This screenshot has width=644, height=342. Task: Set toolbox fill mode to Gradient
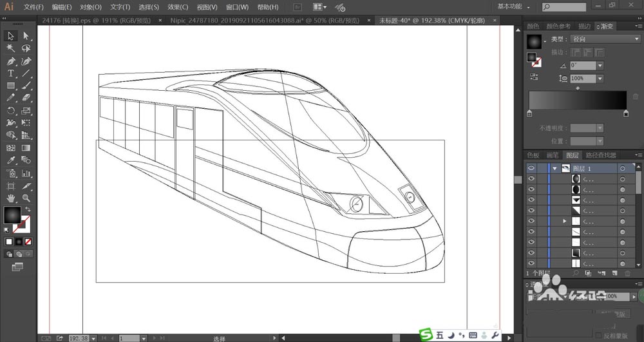(x=19, y=242)
